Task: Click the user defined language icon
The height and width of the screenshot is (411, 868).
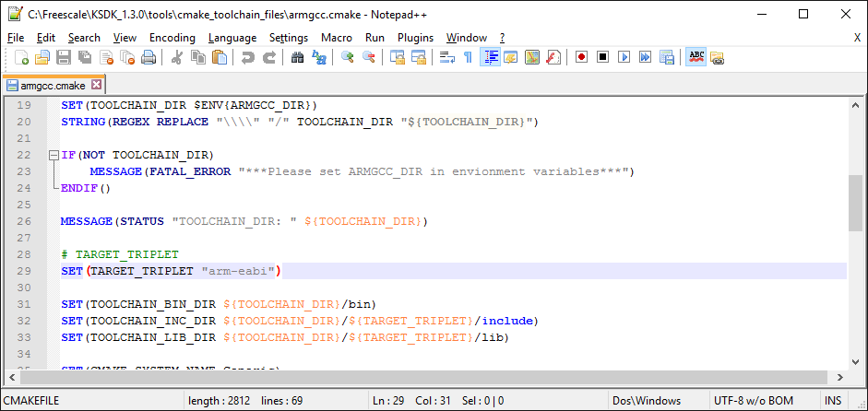Action: pyautogui.click(x=510, y=57)
